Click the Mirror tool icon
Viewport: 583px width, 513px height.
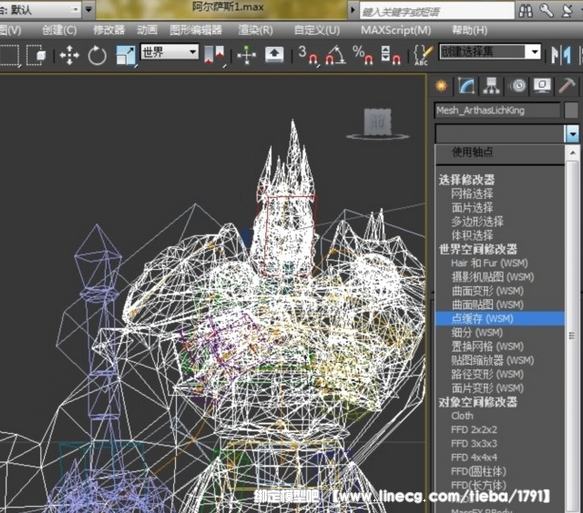click(x=561, y=55)
